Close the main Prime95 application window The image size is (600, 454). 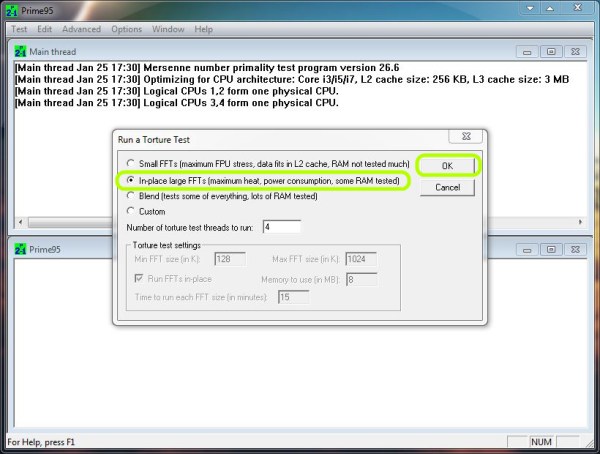[x=577, y=8]
